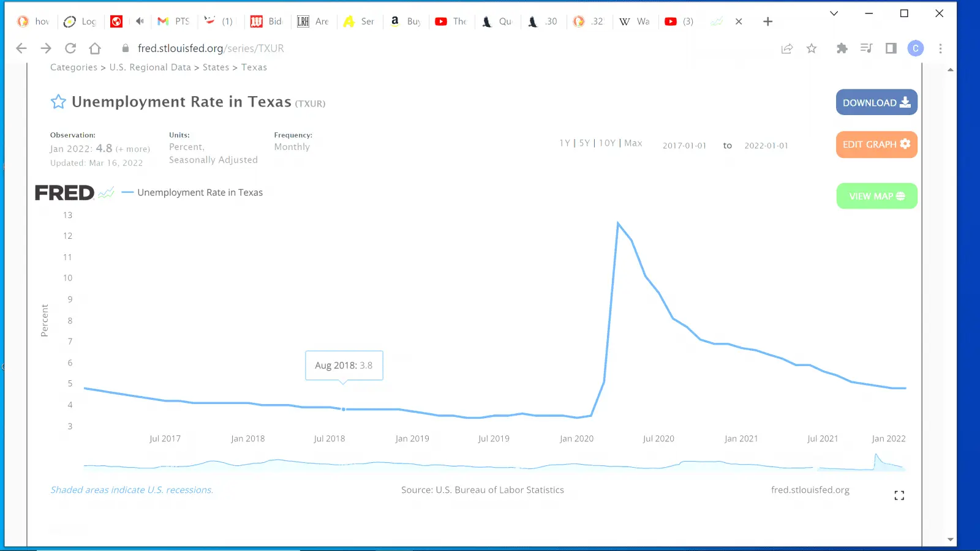Viewport: 980px width, 551px height.
Task: Click the share page icon in address bar
Action: (x=787, y=48)
